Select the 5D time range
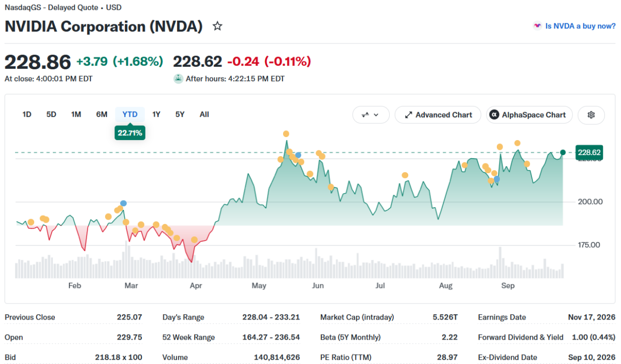 (51, 114)
